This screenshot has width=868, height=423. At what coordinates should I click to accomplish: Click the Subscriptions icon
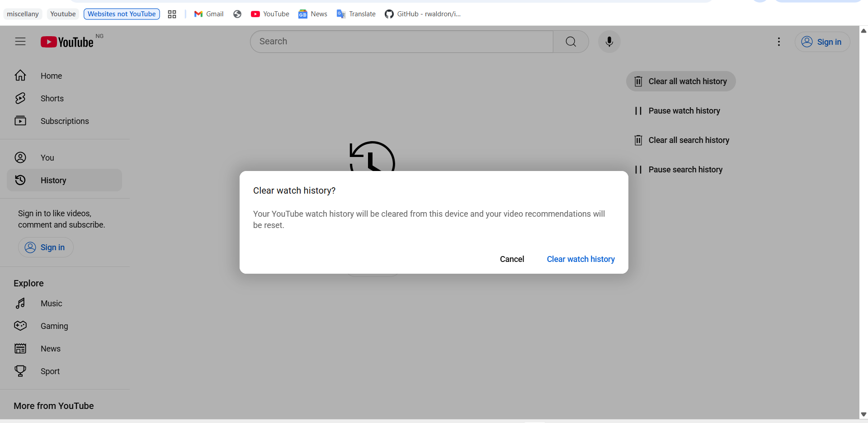pos(20,121)
